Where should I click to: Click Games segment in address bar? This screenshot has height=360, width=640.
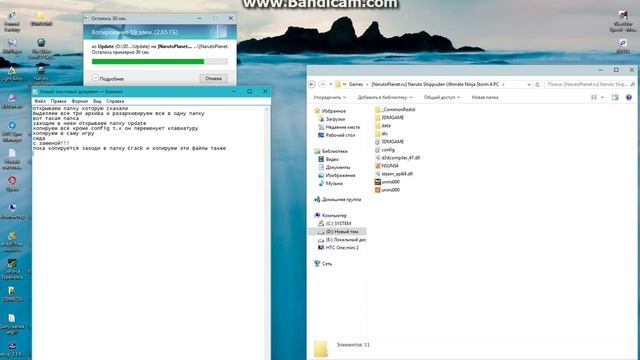point(356,84)
